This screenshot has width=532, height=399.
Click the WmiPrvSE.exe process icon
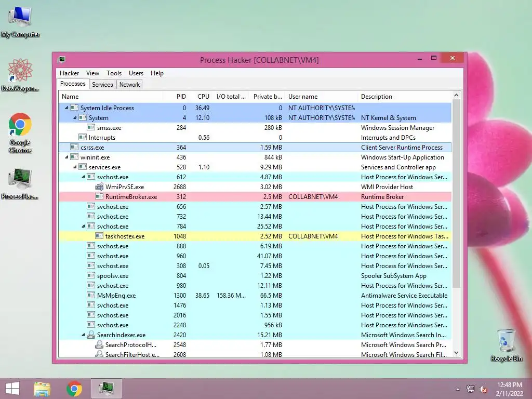point(99,187)
